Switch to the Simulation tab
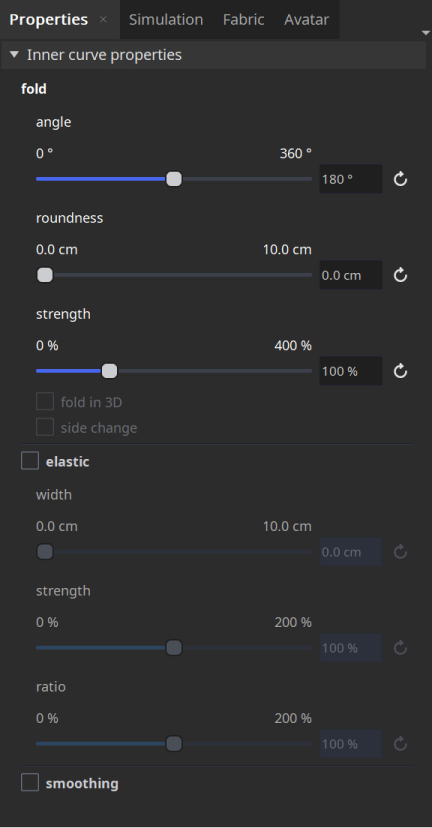The width and height of the screenshot is (432, 828). click(166, 20)
